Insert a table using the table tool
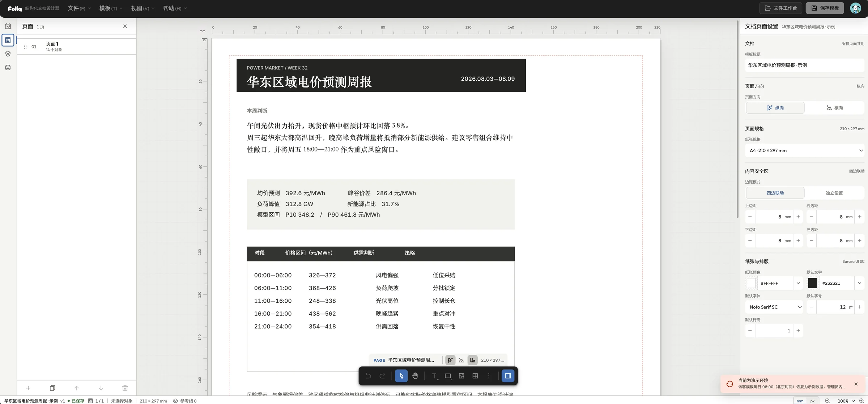 point(475,376)
